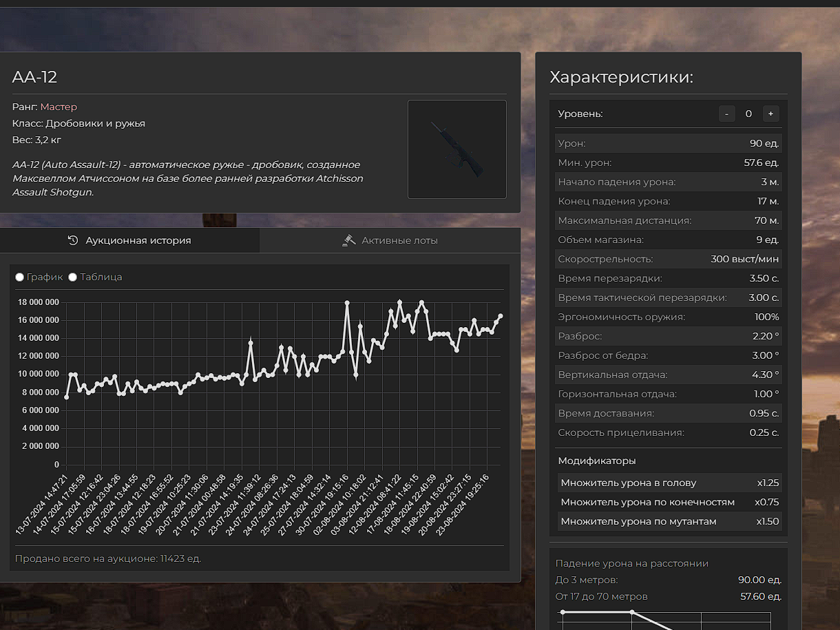840x630 pixels.
Task: Click the last chart data point at right end
Action: pyautogui.click(x=501, y=316)
